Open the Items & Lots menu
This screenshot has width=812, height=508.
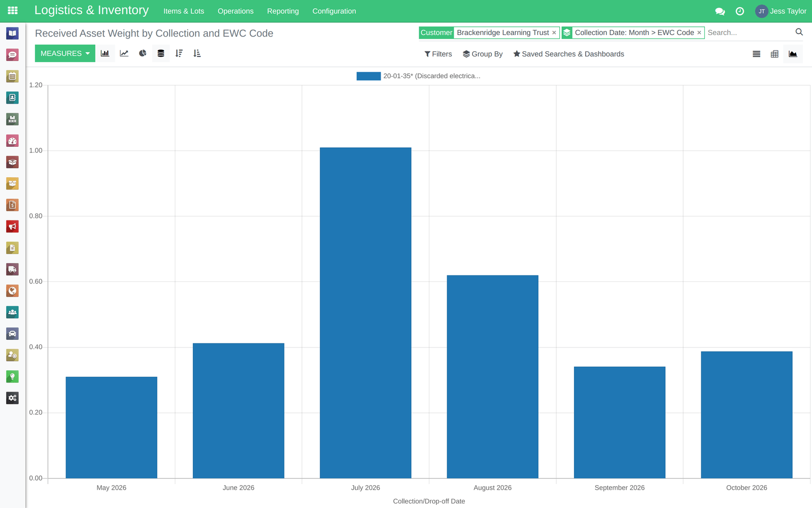[x=184, y=11]
